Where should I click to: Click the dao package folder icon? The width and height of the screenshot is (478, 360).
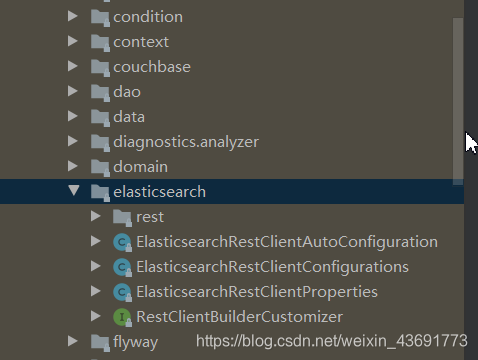[100, 92]
